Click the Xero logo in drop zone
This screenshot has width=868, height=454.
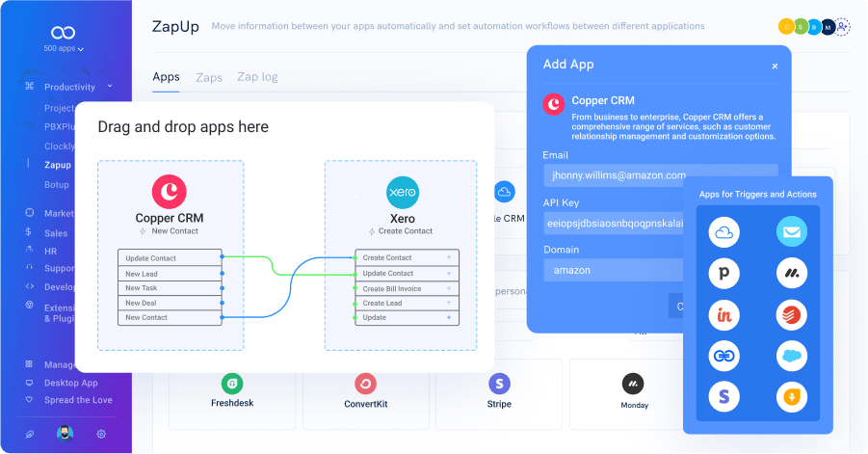403,192
